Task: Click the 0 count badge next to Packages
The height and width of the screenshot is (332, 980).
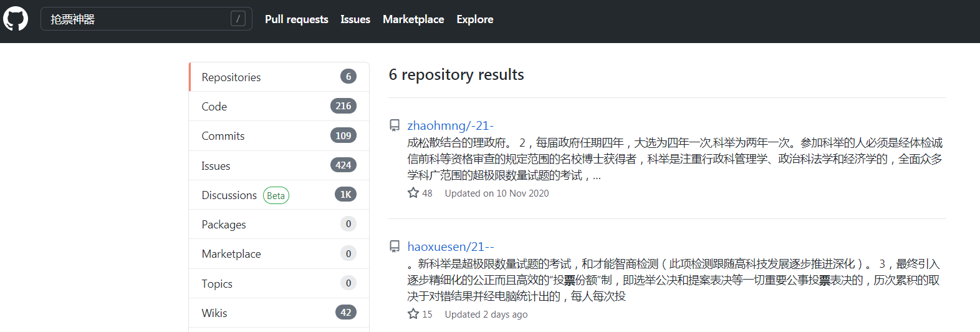Action: (x=348, y=224)
